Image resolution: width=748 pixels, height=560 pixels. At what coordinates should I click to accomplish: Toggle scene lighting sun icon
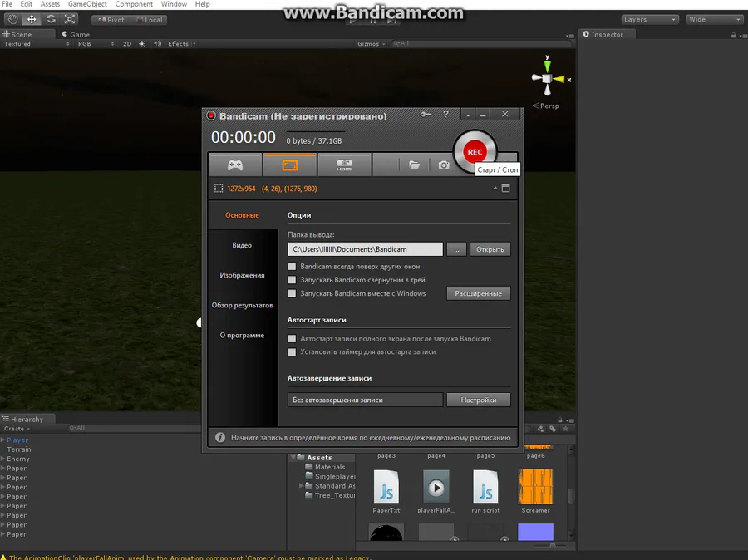pos(141,43)
